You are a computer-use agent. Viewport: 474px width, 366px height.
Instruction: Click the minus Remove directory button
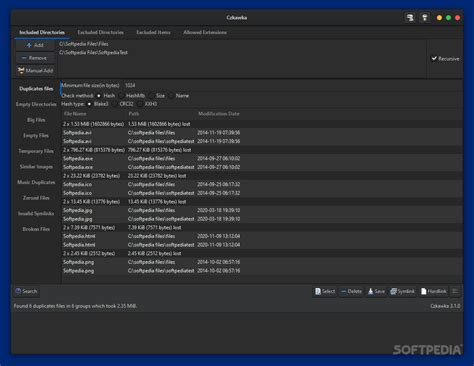tap(35, 58)
